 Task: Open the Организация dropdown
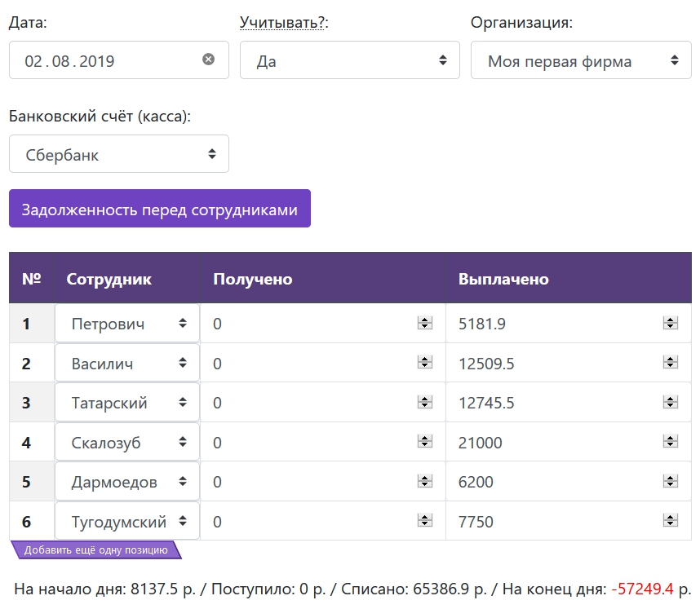[x=580, y=60]
